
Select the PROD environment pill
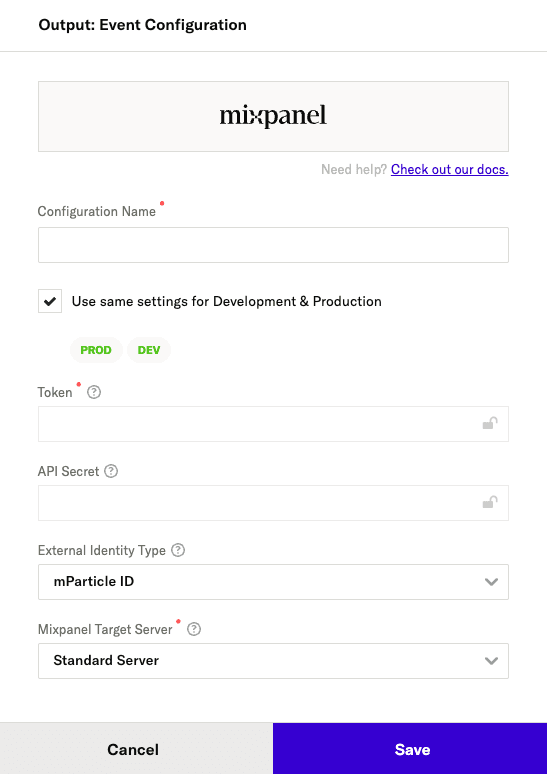click(96, 350)
